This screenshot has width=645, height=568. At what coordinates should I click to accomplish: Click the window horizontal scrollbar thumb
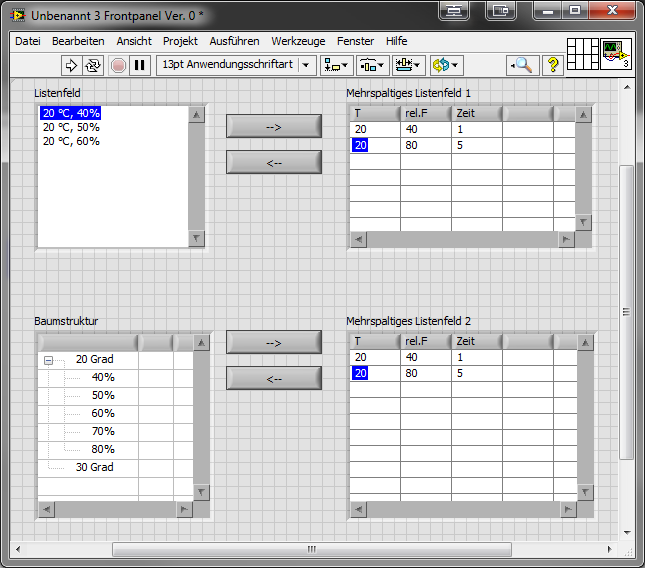[x=312, y=549]
